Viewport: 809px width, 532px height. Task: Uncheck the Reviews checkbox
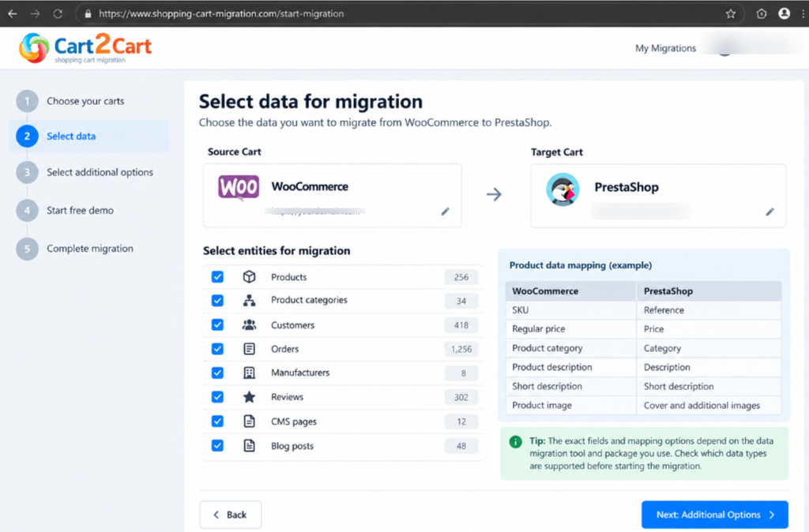tap(218, 397)
